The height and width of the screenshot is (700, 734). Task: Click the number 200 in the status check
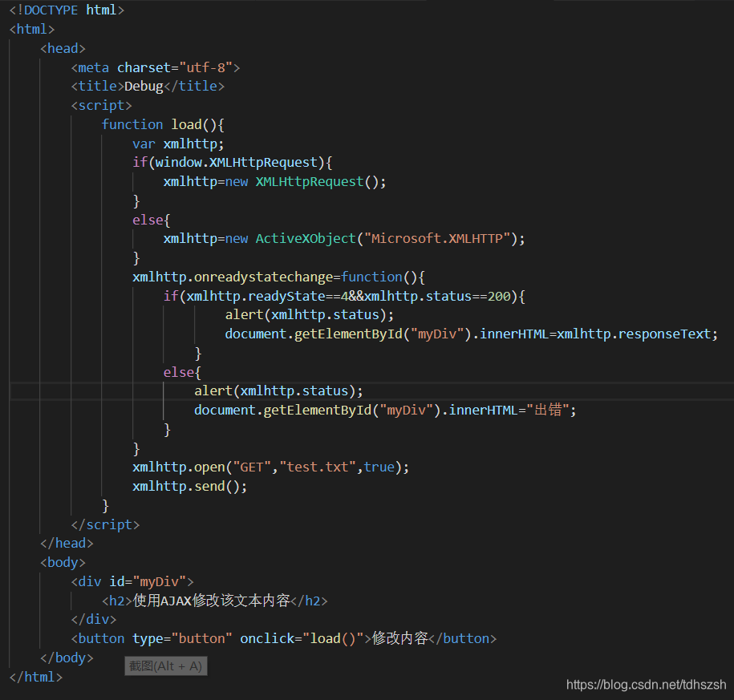[499, 296]
